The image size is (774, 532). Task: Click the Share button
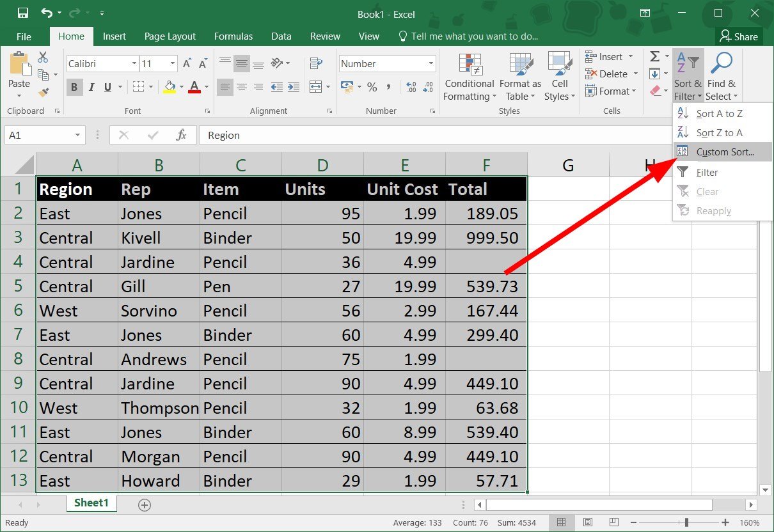tap(738, 36)
